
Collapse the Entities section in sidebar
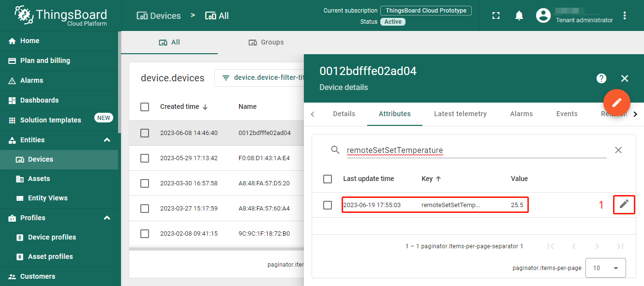click(x=107, y=140)
